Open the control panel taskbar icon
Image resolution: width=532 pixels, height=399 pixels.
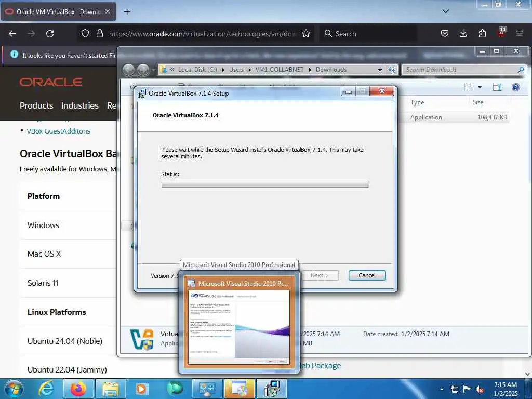point(207,389)
